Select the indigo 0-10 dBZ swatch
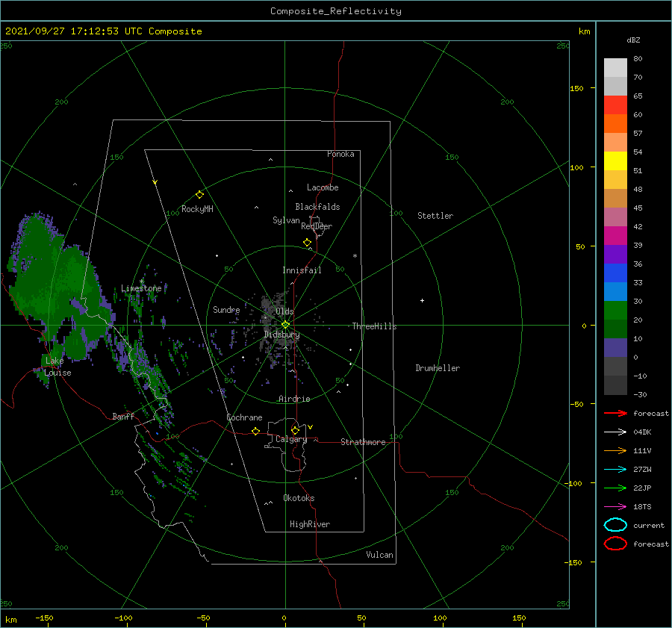The width and height of the screenshot is (672, 628). pos(615,348)
